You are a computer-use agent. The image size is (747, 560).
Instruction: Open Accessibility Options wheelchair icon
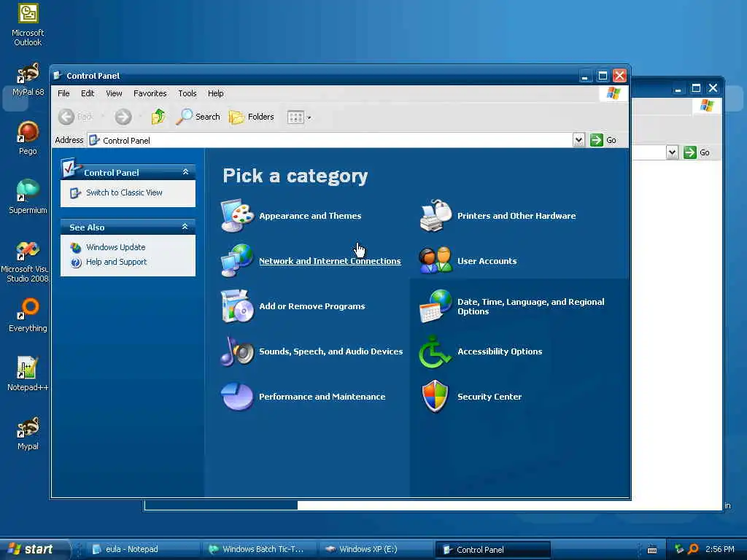pos(435,351)
